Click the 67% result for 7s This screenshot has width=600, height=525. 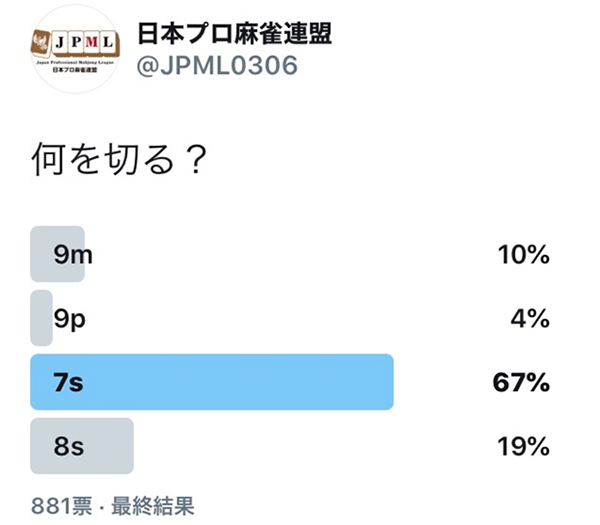[x=521, y=382]
